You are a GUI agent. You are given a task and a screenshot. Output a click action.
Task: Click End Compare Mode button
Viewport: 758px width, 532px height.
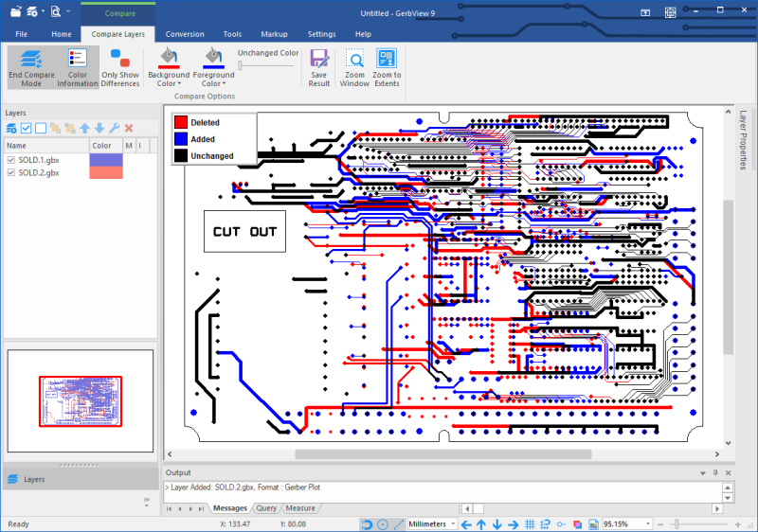[x=31, y=67]
